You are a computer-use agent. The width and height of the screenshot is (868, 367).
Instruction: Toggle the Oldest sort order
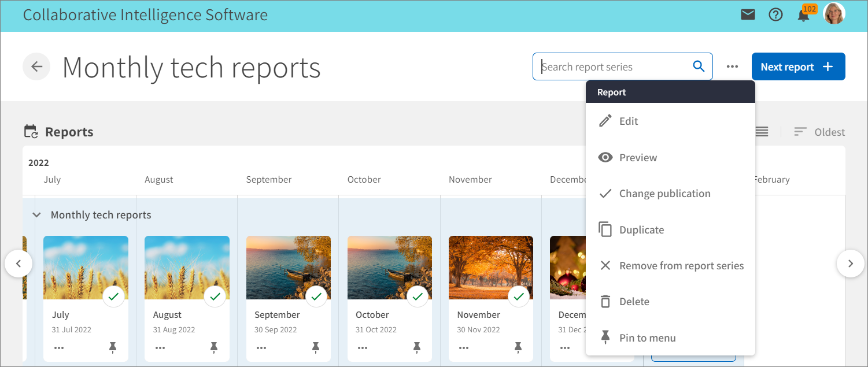tap(819, 132)
